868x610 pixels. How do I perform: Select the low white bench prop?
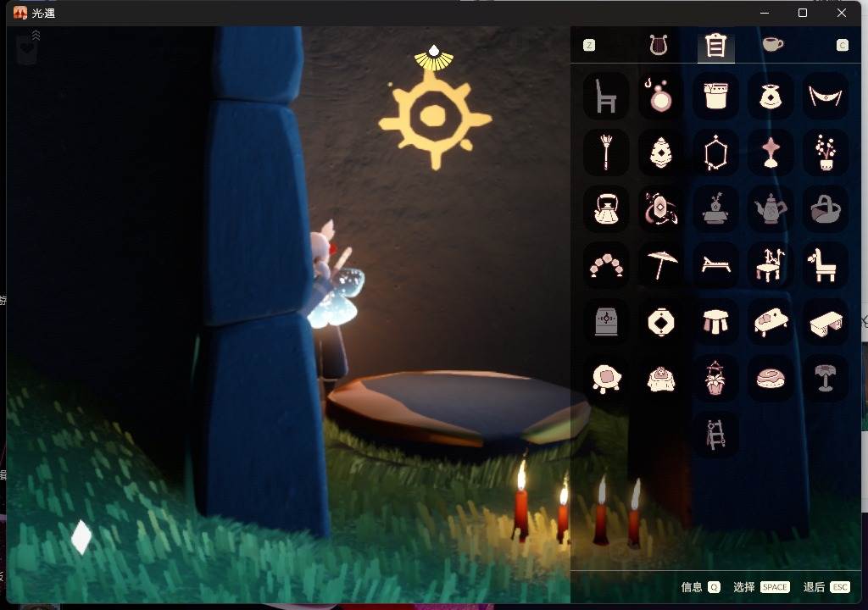tap(825, 322)
